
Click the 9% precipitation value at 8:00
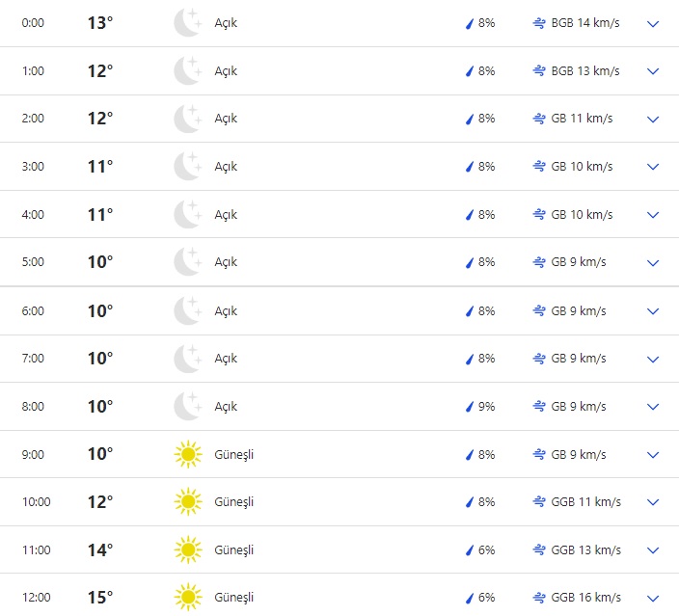(486, 407)
